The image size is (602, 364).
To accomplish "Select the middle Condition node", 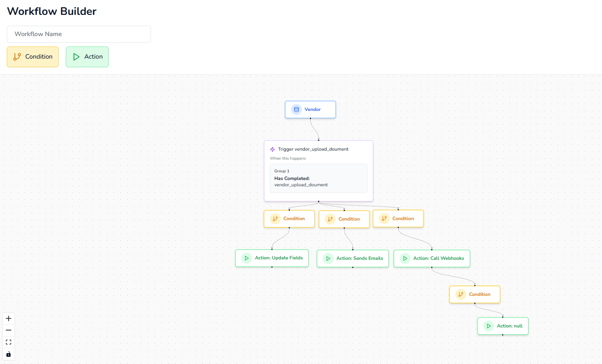I will pos(344,219).
